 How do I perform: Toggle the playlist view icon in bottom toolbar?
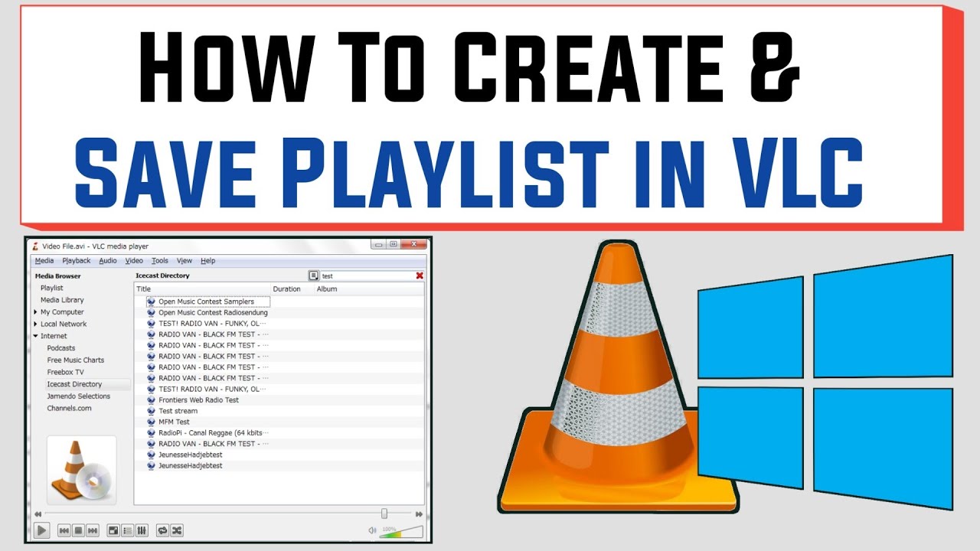point(127,530)
